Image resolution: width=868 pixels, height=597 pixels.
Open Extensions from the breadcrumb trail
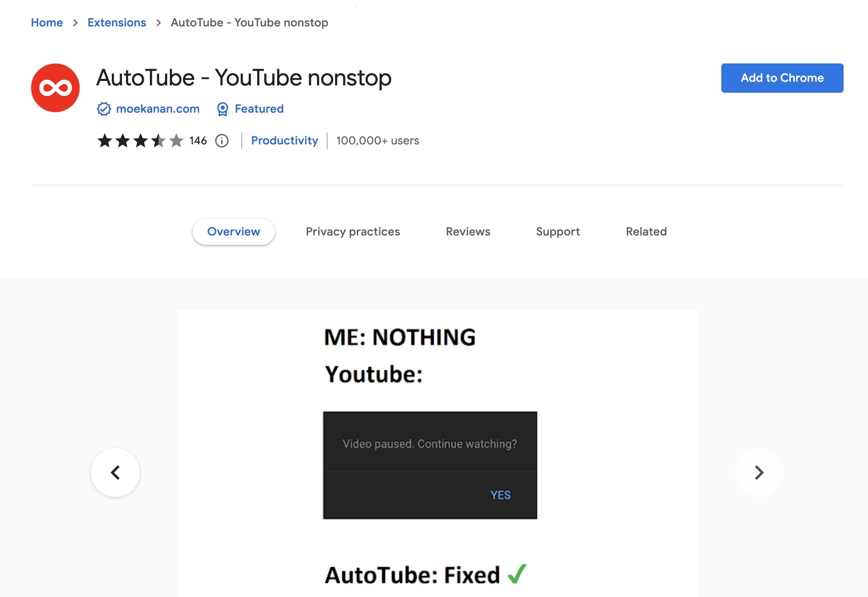click(x=117, y=22)
